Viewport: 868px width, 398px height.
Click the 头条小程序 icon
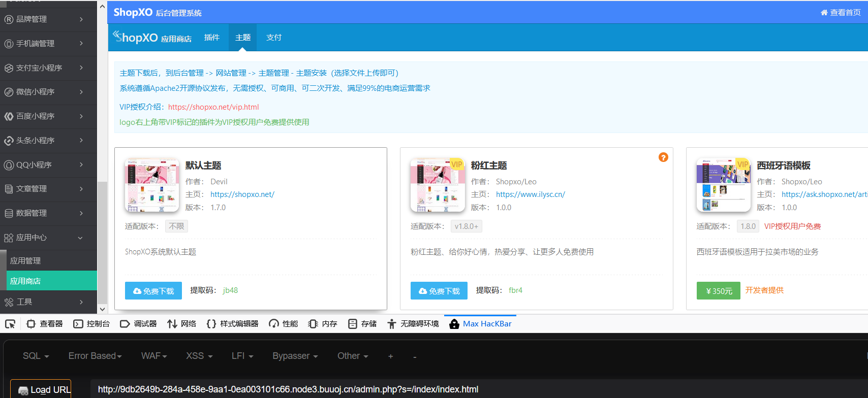pyautogui.click(x=9, y=141)
